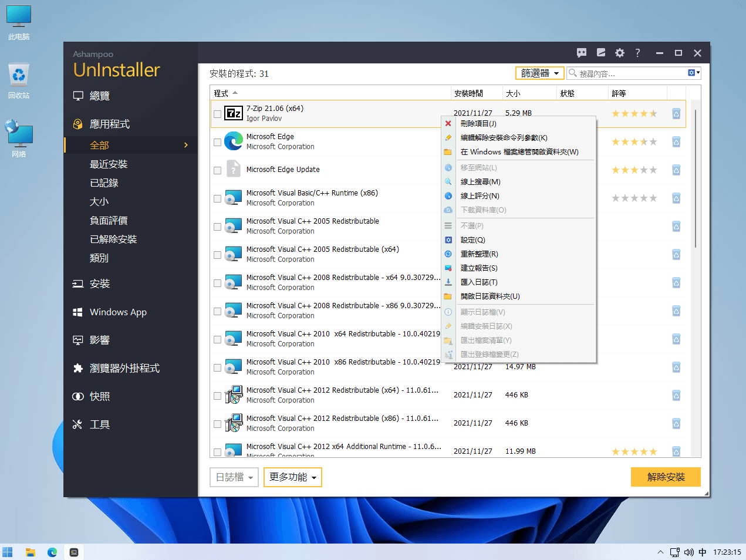Image resolution: width=746 pixels, height=560 pixels.
Task: Set star rating for 7-Zip row
Action: [634, 113]
